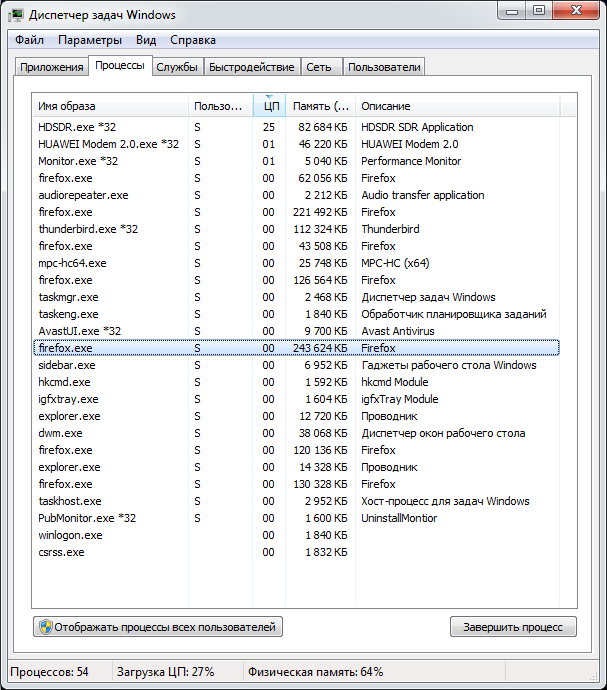Select the csrss.exe process
Screen dimensions: 607x690
296,552
